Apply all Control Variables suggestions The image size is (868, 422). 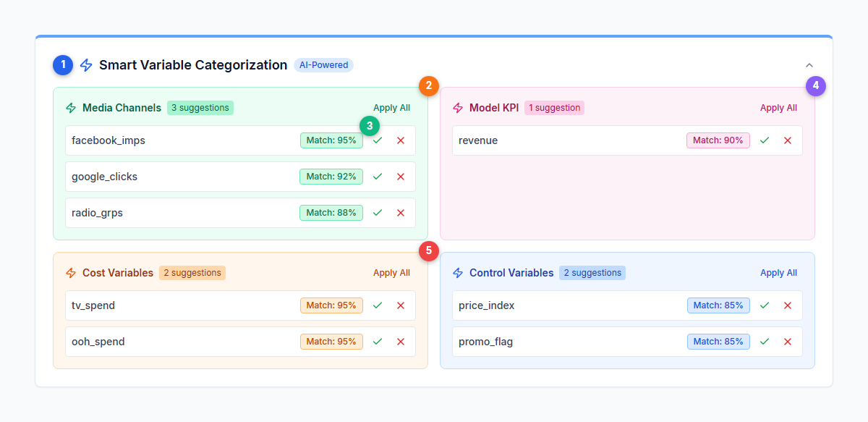pos(778,273)
